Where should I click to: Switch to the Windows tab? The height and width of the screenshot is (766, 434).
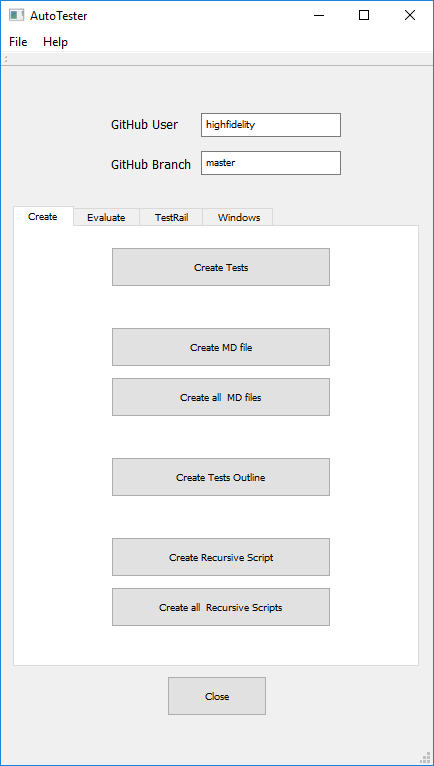tap(239, 218)
